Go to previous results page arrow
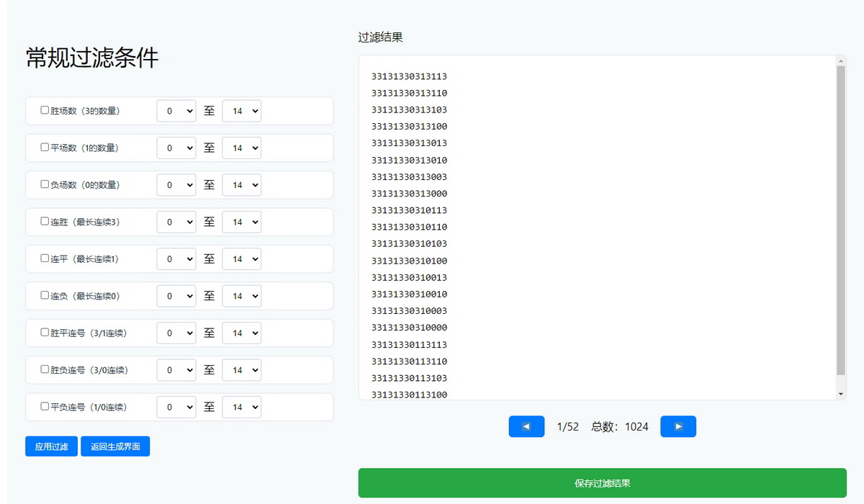Screen dimensions: 864x504 (x=526, y=426)
